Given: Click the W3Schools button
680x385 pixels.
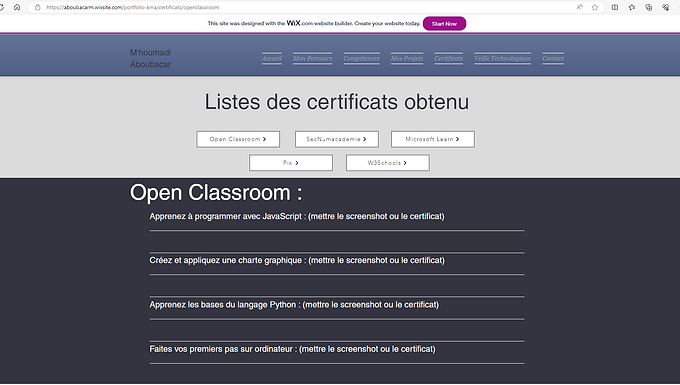Looking at the screenshot, I should [x=388, y=163].
